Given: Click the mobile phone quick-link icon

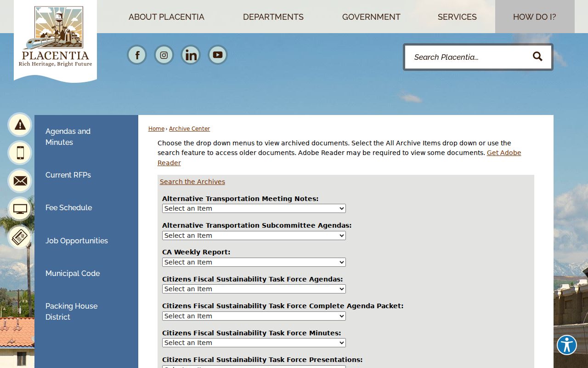Looking at the screenshot, I should click(x=20, y=153).
